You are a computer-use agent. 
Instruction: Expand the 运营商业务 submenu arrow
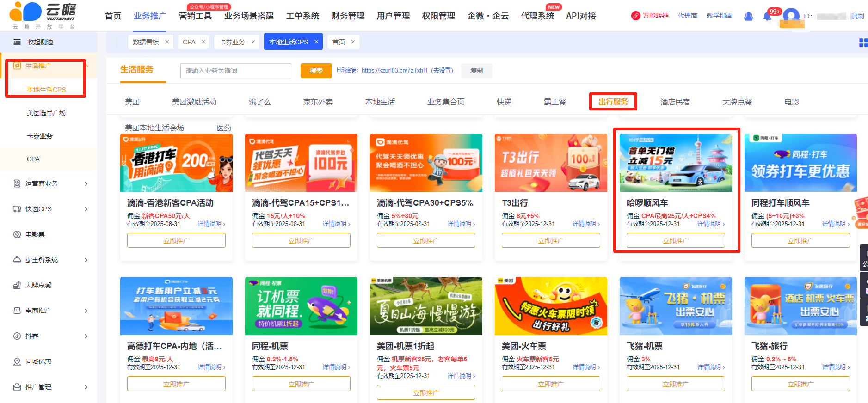pyautogui.click(x=86, y=183)
